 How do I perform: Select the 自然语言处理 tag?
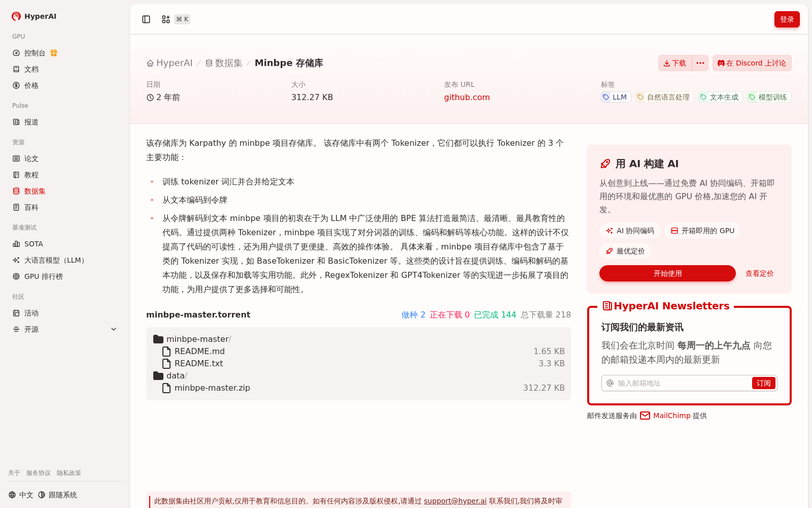click(664, 97)
